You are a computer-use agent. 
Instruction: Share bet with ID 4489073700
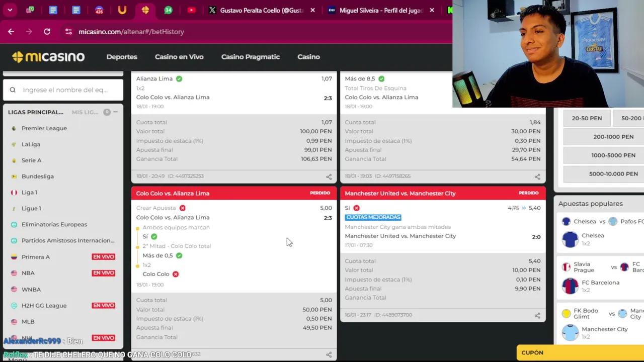(x=537, y=315)
